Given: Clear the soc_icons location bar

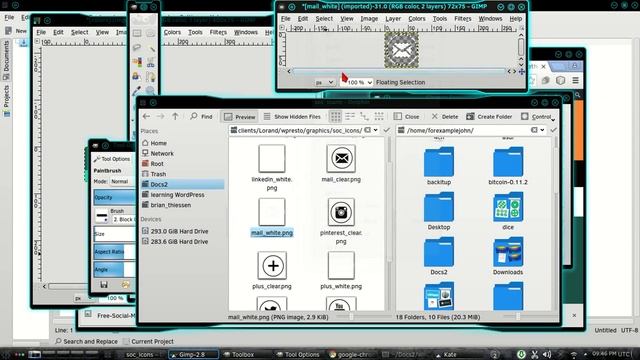Looking at the screenshot, I should (x=368, y=130).
